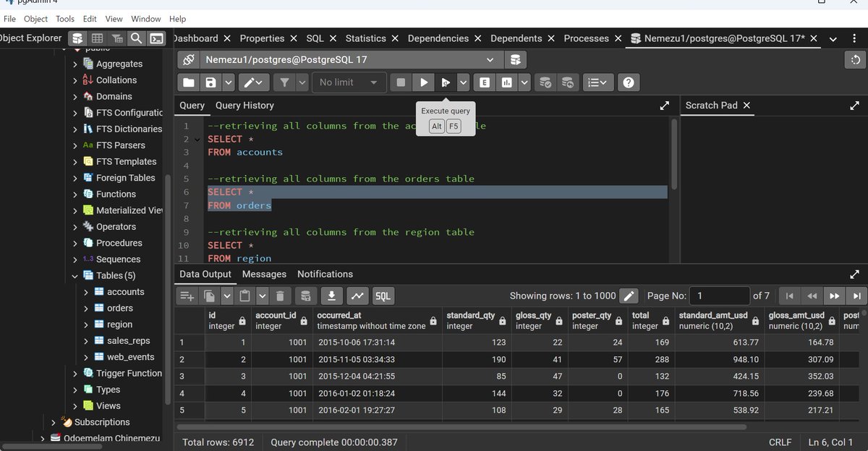Expand the Query editor panel

(x=665, y=106)
